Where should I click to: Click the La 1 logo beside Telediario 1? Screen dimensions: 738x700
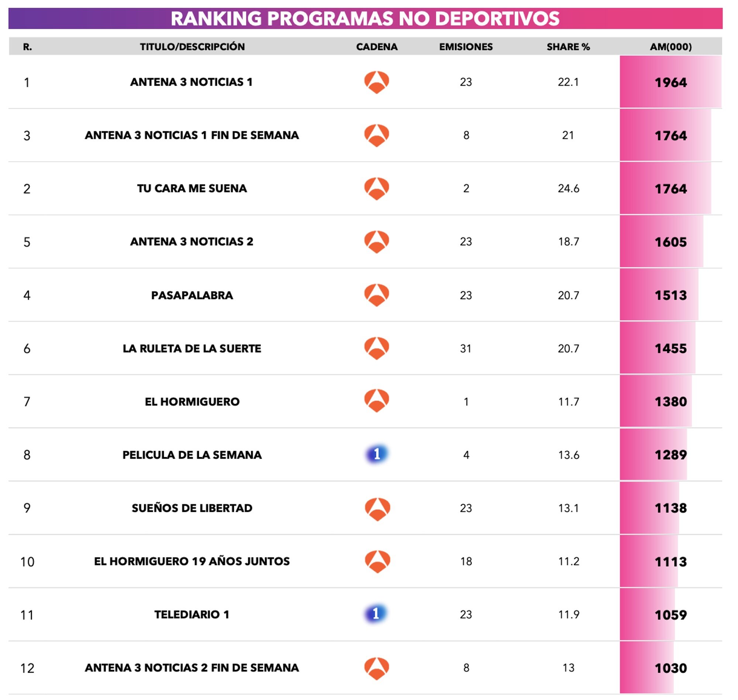click(x=376, y=614)
